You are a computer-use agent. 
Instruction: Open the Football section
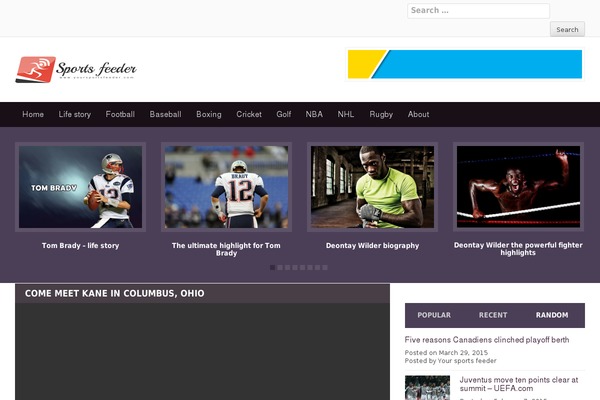(120, 114)
